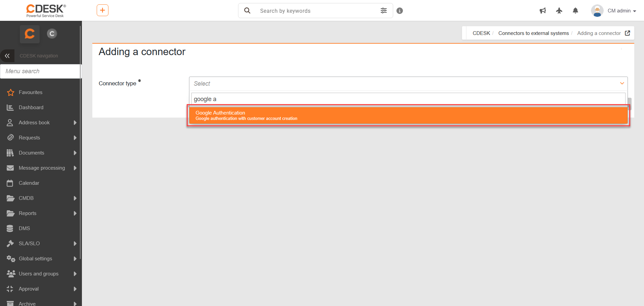Click the airplane icon in header
644x306 pixels.
pos(559,11)
